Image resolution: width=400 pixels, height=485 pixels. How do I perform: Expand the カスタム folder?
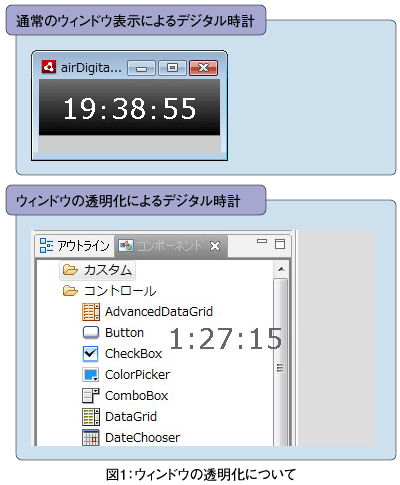[x=98, y=270]
